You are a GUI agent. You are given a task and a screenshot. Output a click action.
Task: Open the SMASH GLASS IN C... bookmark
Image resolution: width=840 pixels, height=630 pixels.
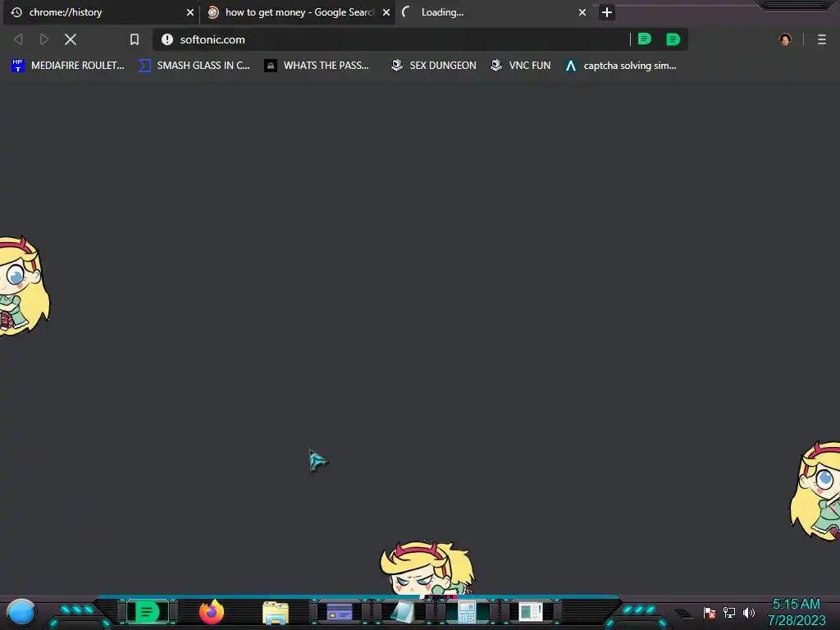[194, 66]
